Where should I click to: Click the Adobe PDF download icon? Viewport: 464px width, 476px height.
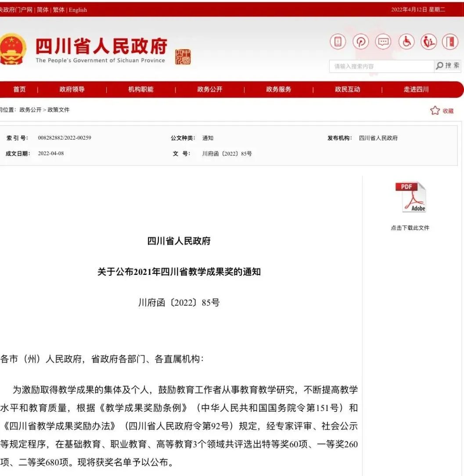410,197
